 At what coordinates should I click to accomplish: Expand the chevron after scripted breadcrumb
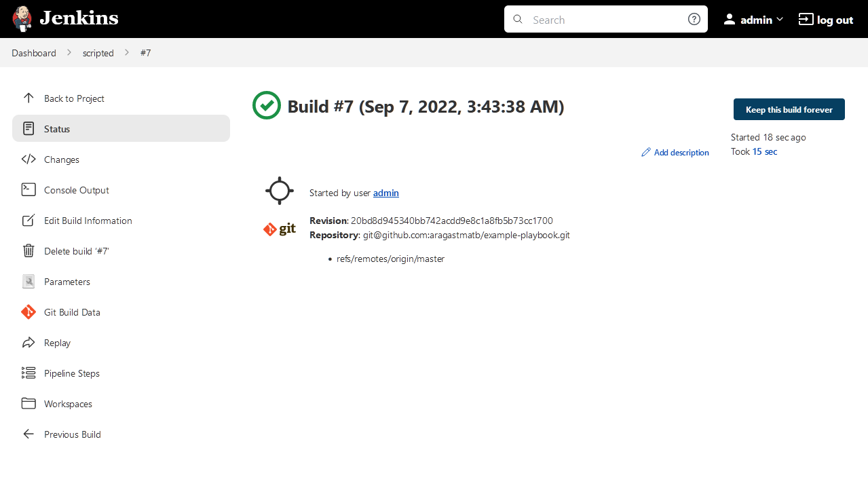(x=127, y=53)
